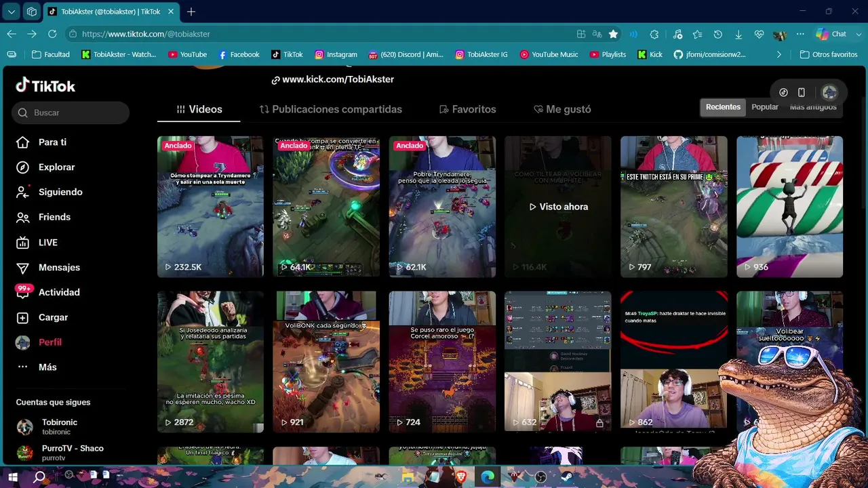Open the Copilot Chat button

point(831,34)
